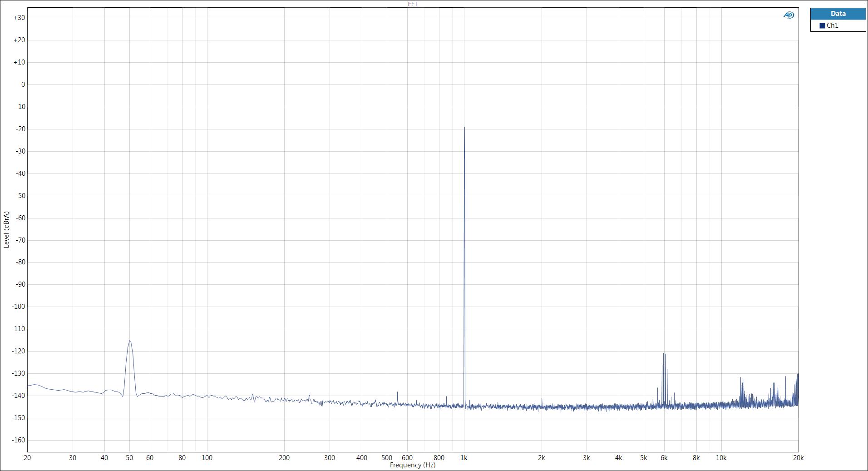Click the 2k frequency axis tick label
This screenshot has height=471, width=868.
[x=541, y=458]
